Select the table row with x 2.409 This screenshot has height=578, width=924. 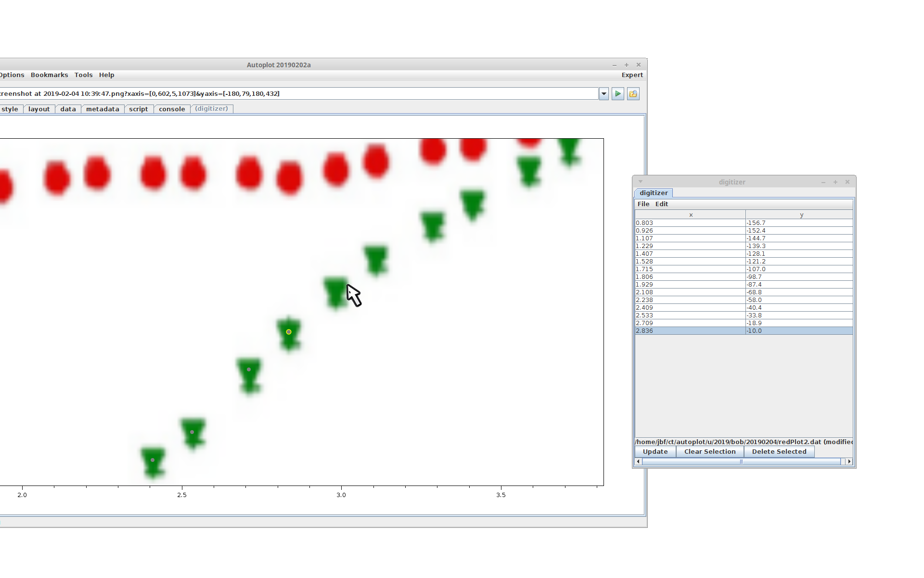pyautogui.click(x=744, y=308)
